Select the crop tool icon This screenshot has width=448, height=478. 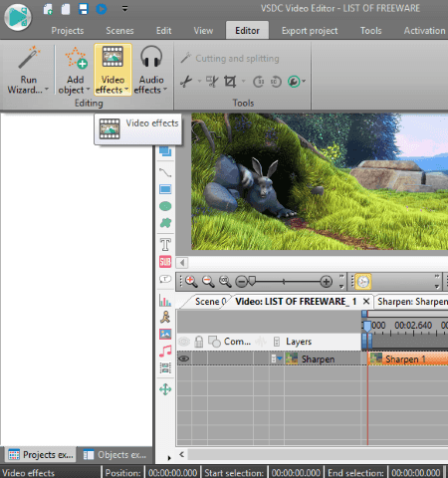(x=230, y=82)
